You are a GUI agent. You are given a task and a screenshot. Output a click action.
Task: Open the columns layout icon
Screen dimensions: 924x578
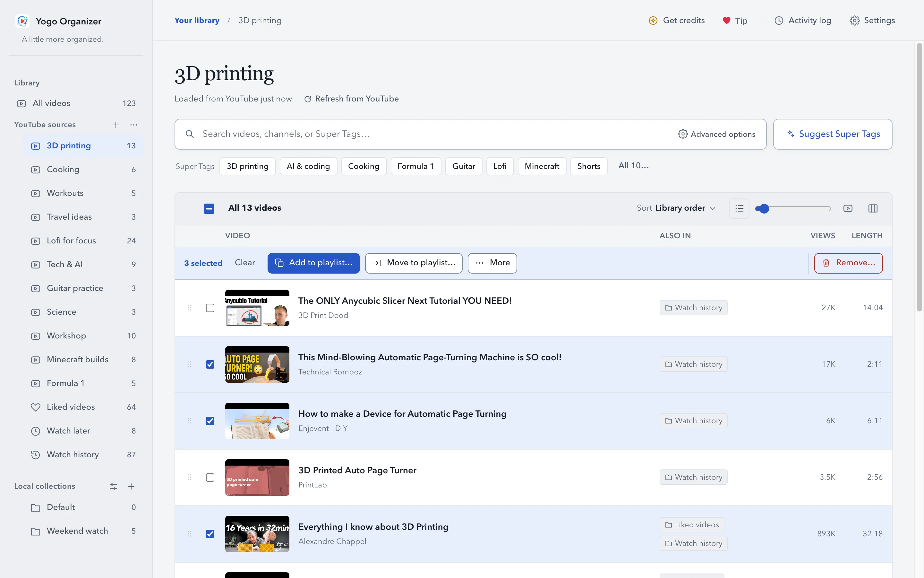873,208
